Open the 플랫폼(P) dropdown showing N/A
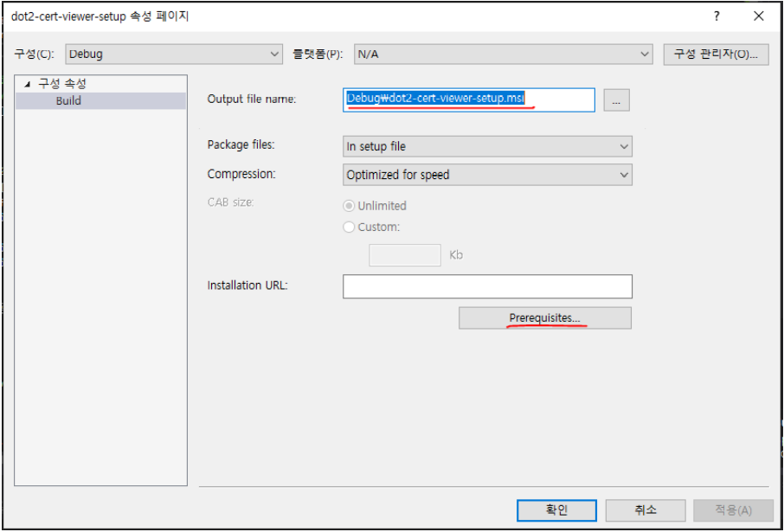Screen dimensions: 784x532 644,53
